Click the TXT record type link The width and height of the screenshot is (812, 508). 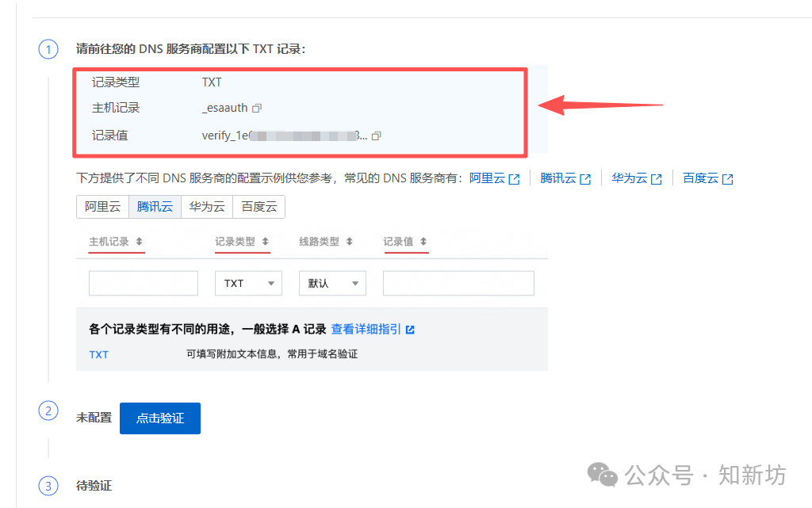(x=98, y=354)
